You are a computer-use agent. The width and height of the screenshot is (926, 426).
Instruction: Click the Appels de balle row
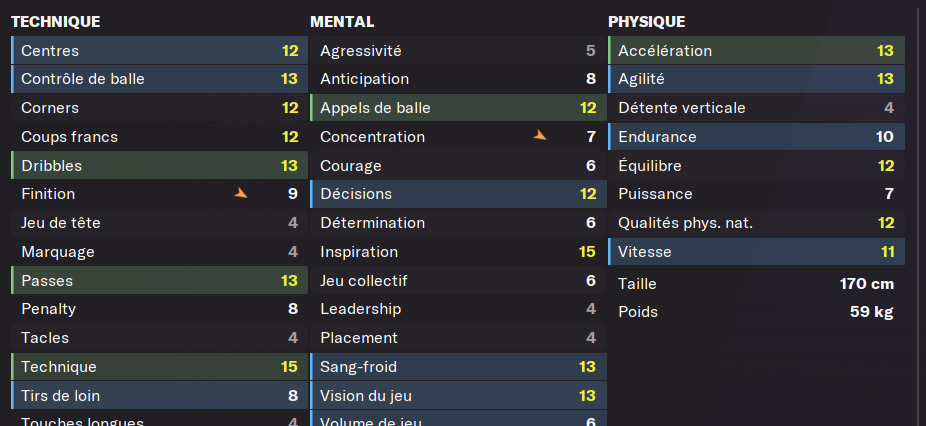coord(458,108)
